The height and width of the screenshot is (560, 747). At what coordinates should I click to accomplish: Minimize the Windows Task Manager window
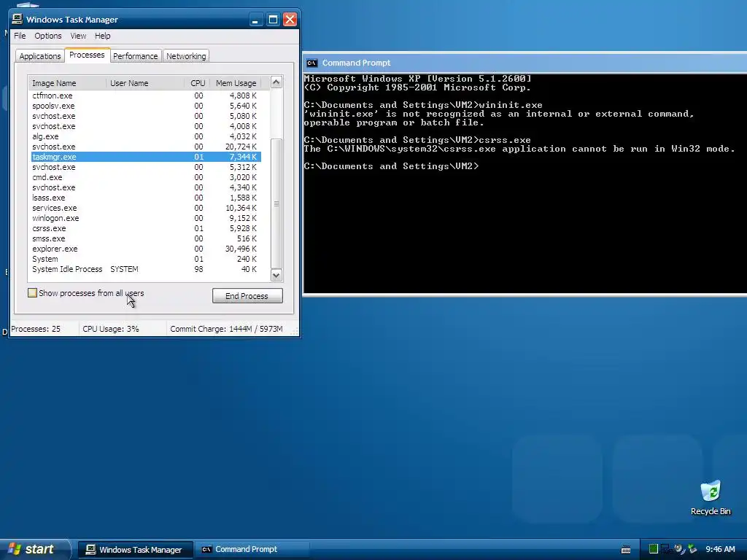coord(256,20)
